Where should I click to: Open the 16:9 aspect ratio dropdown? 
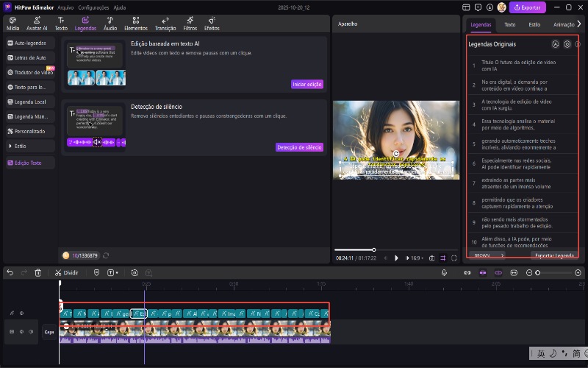(x=417, y=258)
